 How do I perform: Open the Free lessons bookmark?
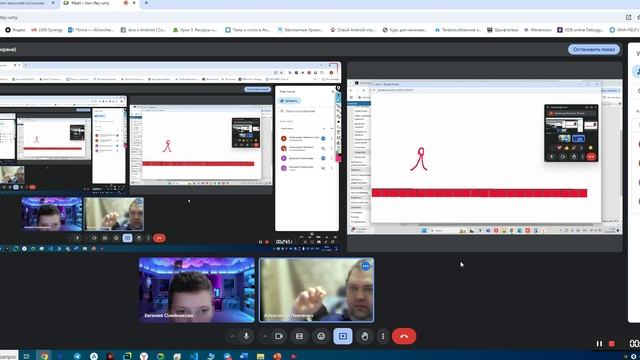click(x=300, y=30)
